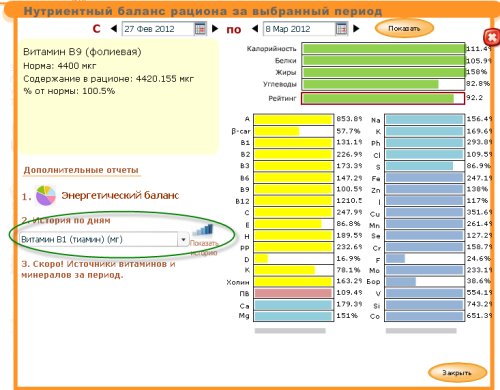
Task: Close the dialog with the red X icon
Action: tap(491, 38)
